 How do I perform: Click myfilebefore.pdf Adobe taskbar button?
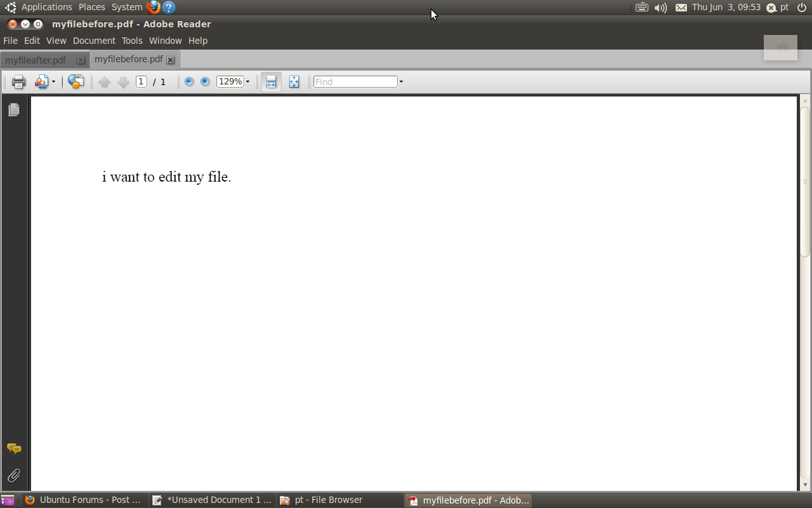coord(468,500)
